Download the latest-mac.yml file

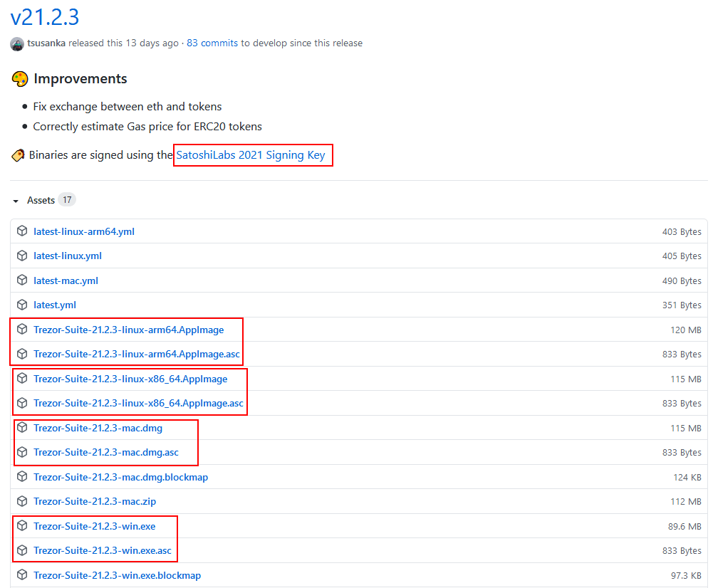(x=66, y=280)
